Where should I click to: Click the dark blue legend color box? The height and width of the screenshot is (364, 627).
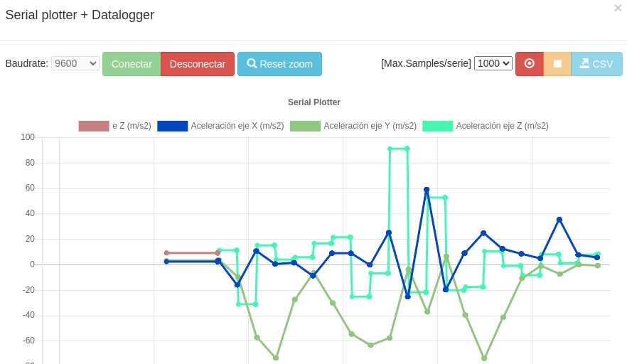tap(172, 126)
